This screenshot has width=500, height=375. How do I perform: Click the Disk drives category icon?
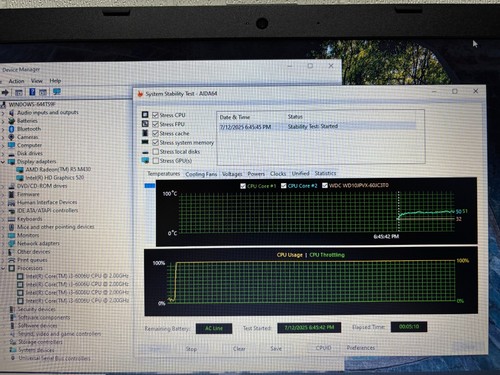click(12, 154)
